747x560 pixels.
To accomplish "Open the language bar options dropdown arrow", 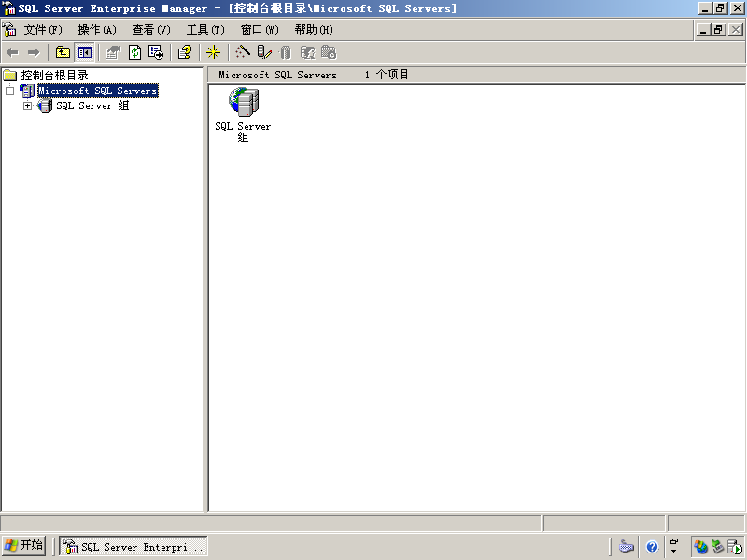I will tap(674, 552).
